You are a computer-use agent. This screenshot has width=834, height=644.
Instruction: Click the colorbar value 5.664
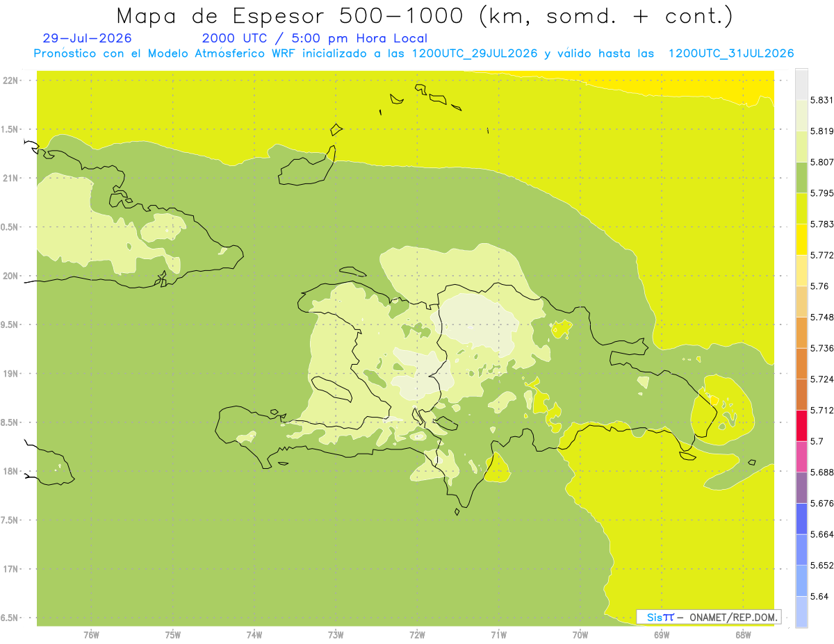821,534
